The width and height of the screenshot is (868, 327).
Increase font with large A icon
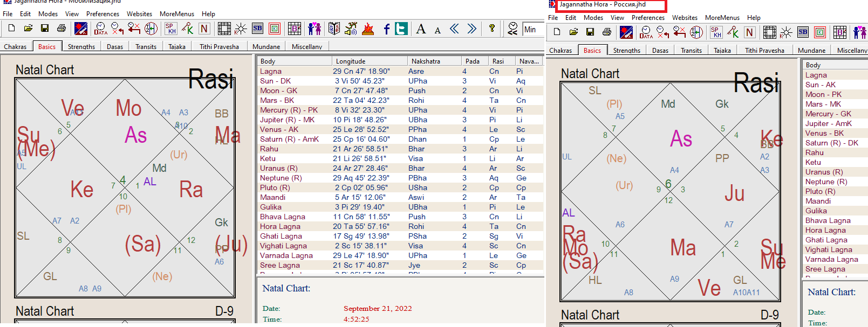[x=421, y=29]
